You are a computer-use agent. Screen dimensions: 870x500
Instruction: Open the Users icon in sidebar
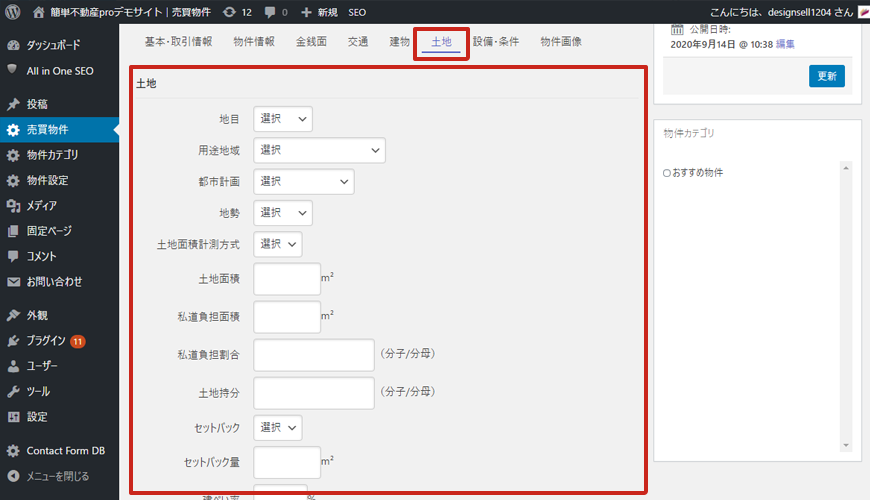click(13, 366)
